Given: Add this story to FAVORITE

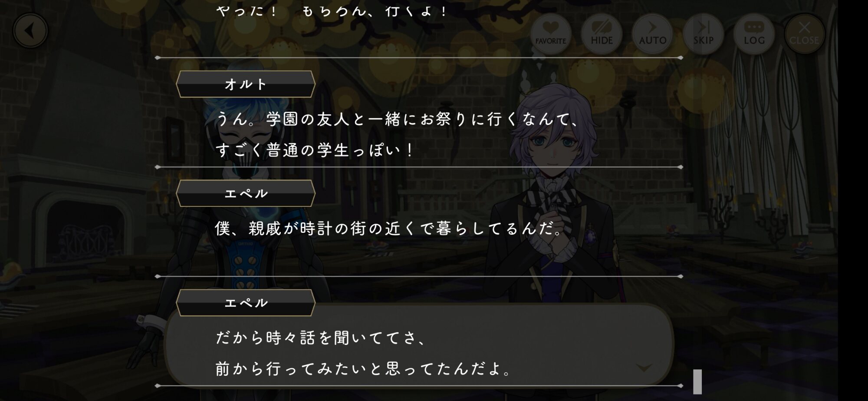Looking at the screenshot, I should (550, 34).
